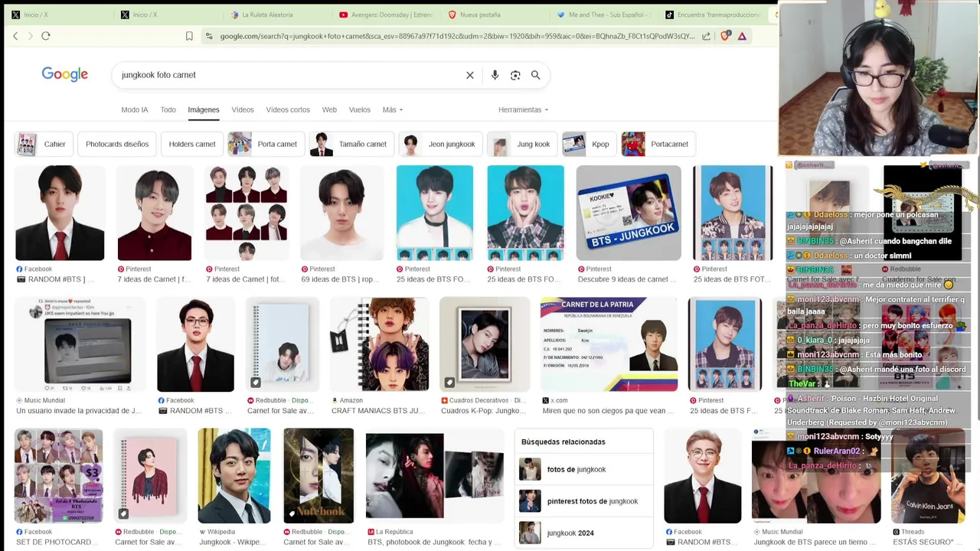Click related search 'fotos de jungkook'
This screenshot has width=980, height=551.
[x=584, y=469]
